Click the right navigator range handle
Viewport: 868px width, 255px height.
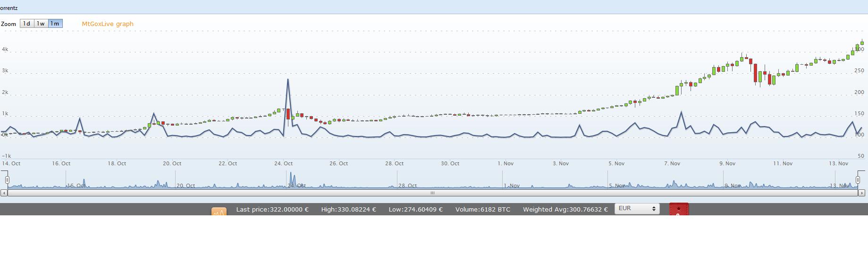(x=858, y=180)
